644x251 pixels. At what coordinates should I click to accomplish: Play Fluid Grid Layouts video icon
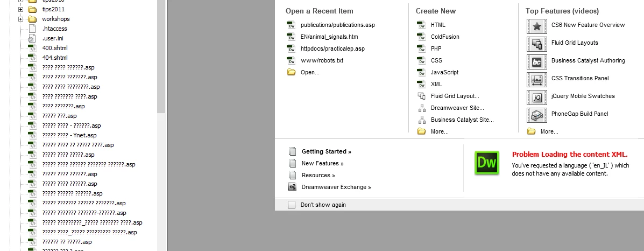pos(537,44)
